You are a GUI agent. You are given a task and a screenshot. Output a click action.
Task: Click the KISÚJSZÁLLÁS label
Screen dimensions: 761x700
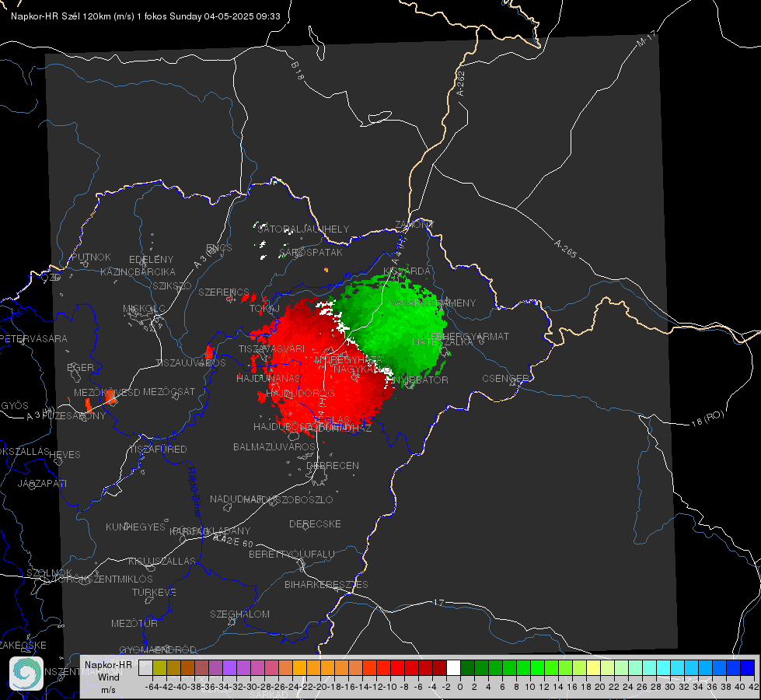click(x=162, y=561)
